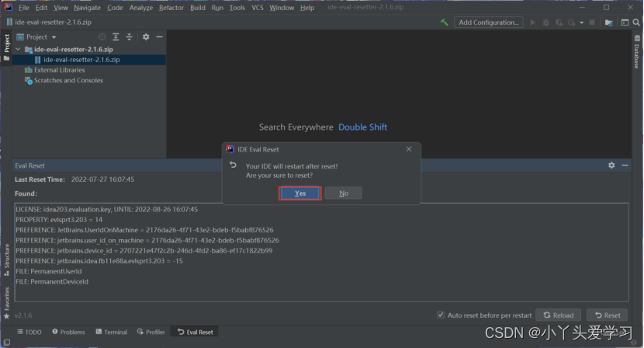Image resolution: width=644 pixels, height=348 pixels.
Task: Click the Reload button
Action: (x=559, y=315)
